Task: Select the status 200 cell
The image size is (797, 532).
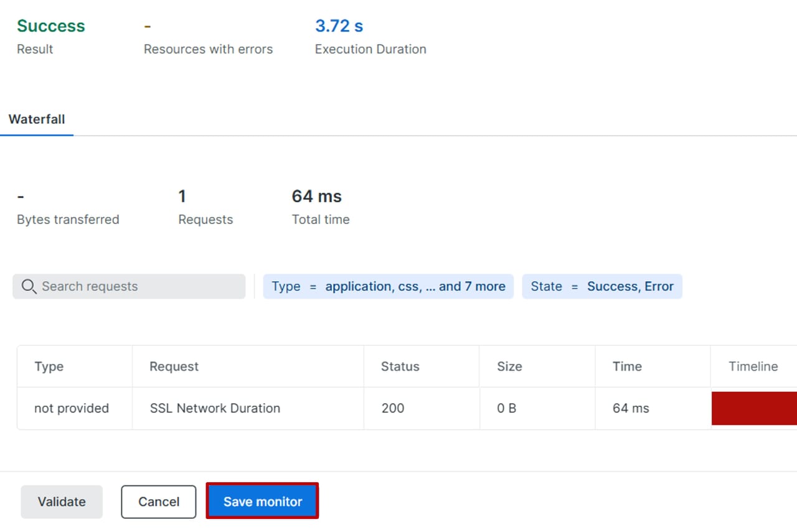Action: point(392,408)
